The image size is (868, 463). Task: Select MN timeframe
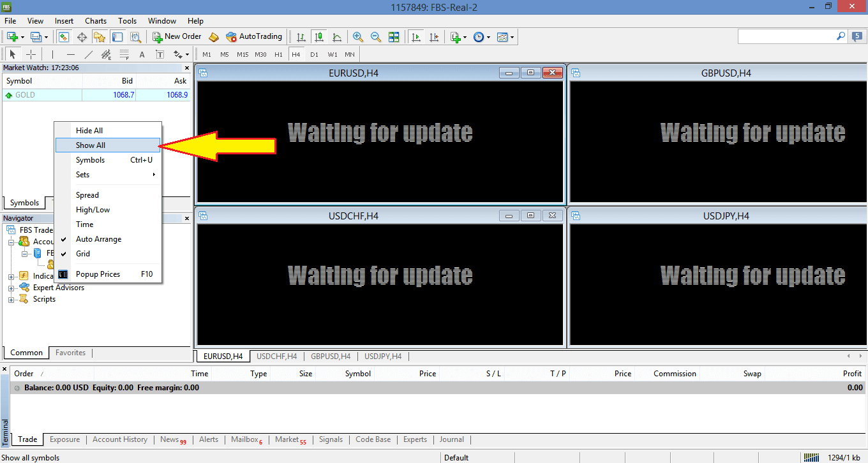[x=350, y=54]
